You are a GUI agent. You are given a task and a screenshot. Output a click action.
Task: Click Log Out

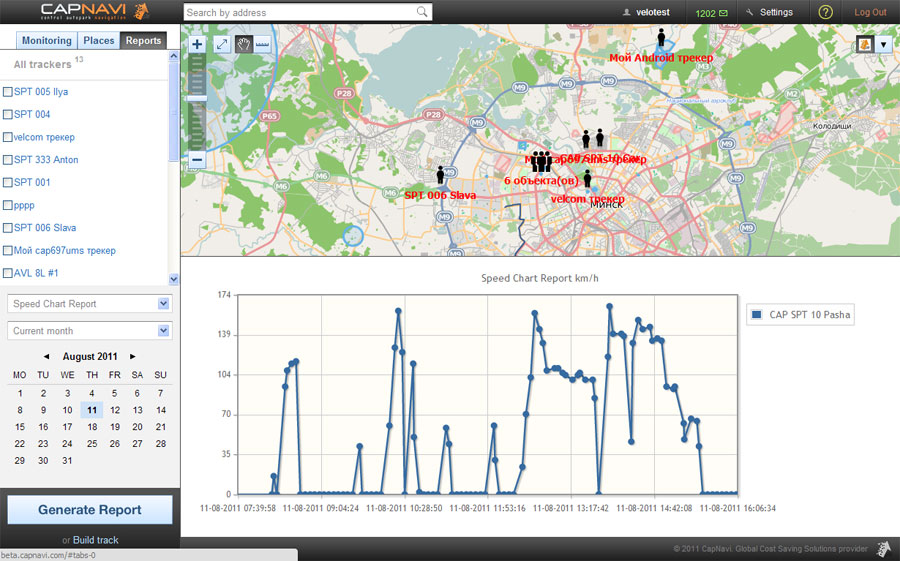coord(870,12)
